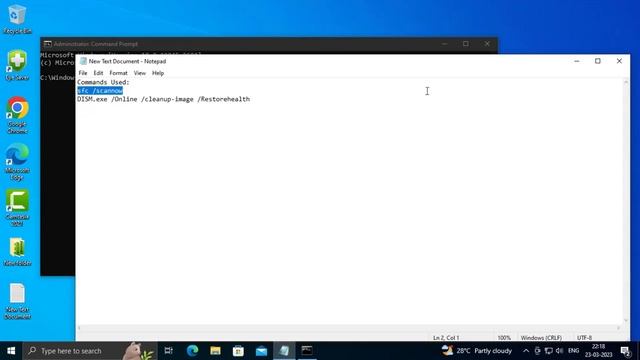
Task: Switch to Command Prompt via its taskbar icon
Action: (307, 351)
